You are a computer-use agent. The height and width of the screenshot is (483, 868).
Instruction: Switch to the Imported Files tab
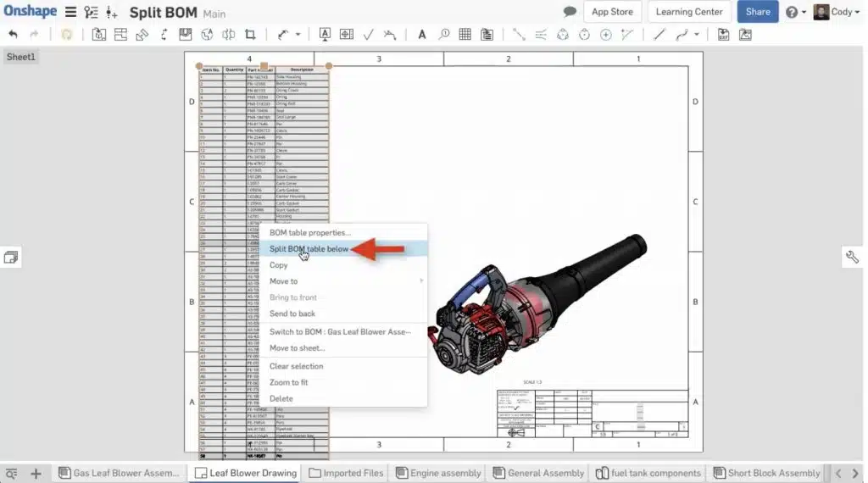pos(346,473)
